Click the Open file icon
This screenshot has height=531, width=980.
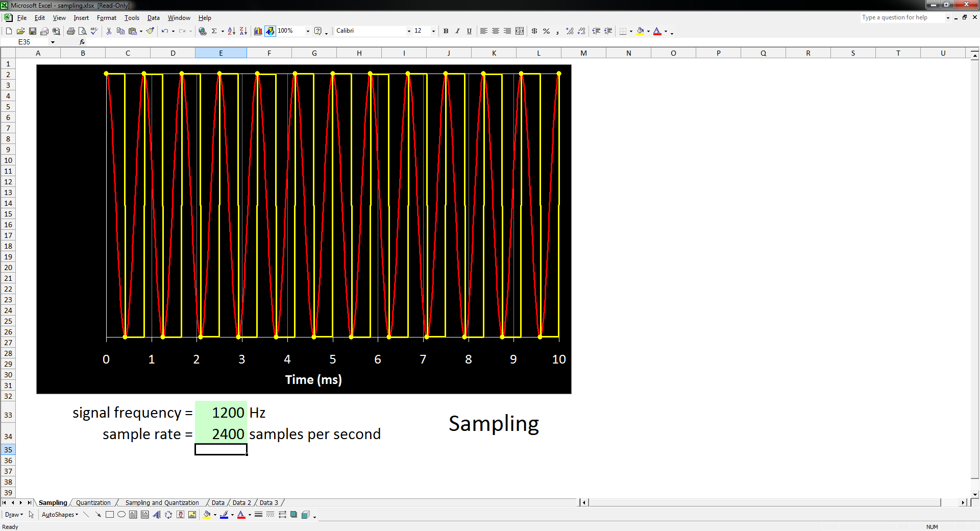[20, 31]
